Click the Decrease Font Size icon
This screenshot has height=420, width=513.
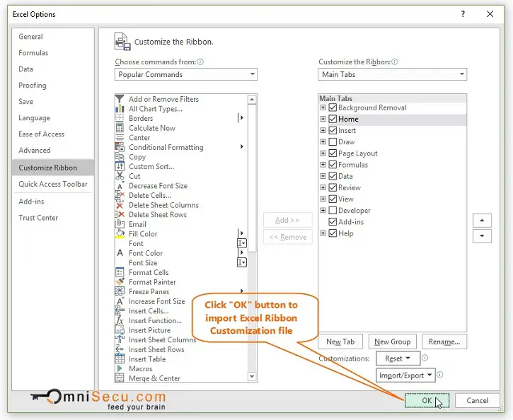(120, 186)
